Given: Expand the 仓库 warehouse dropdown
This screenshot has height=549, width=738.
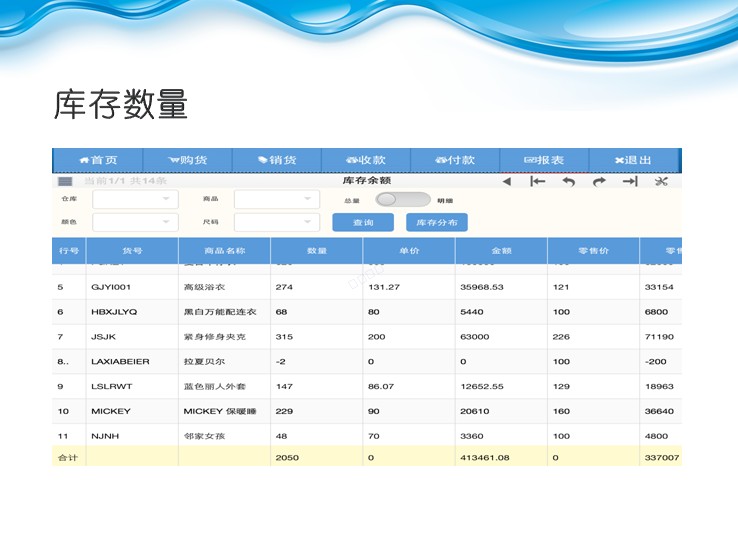Looking at the screenshot, I should 136,199.
